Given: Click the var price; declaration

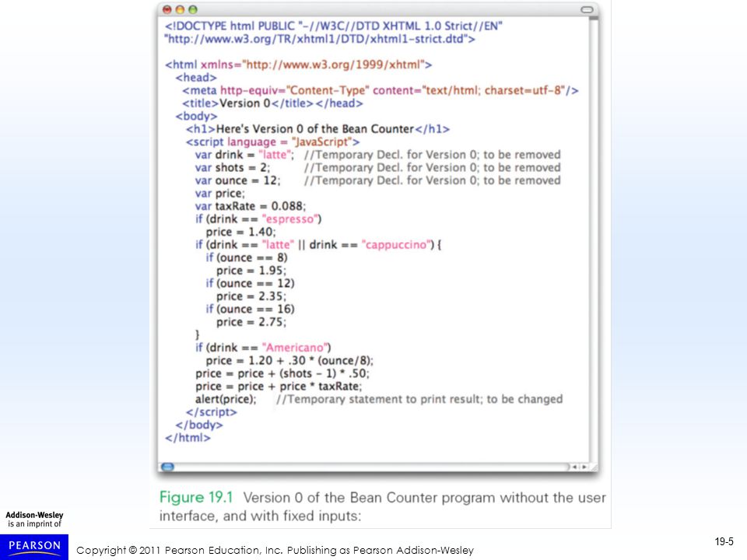Looking at the screenshot, I should click(219, 194).
